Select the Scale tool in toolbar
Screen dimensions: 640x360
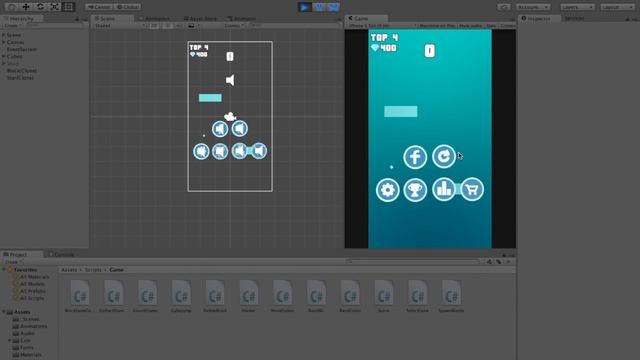(54, 7)
